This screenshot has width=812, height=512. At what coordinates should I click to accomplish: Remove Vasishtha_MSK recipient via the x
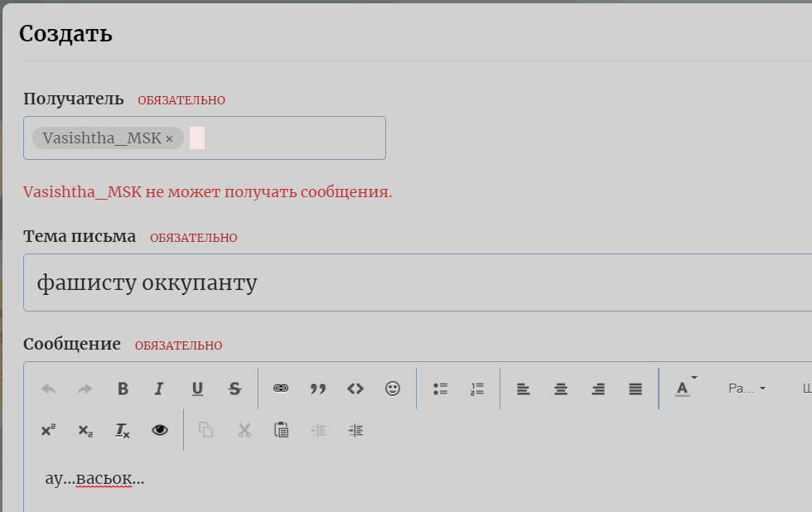tap(168, 138)
